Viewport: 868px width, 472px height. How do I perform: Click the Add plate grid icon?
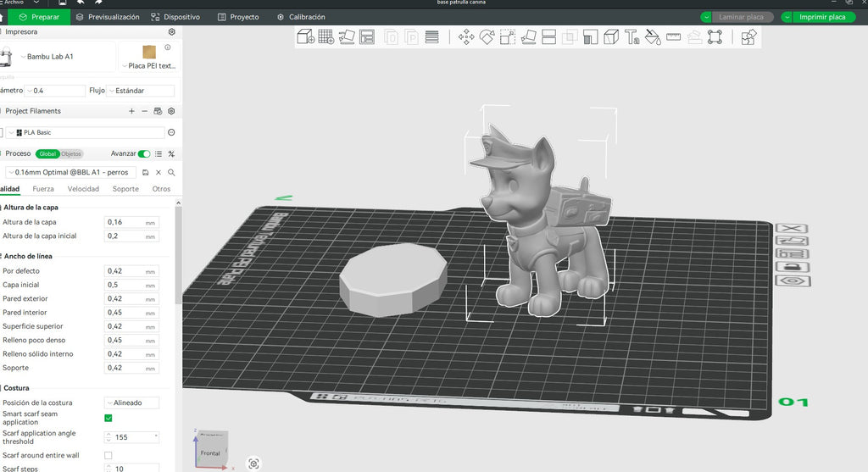pos(326,37)
